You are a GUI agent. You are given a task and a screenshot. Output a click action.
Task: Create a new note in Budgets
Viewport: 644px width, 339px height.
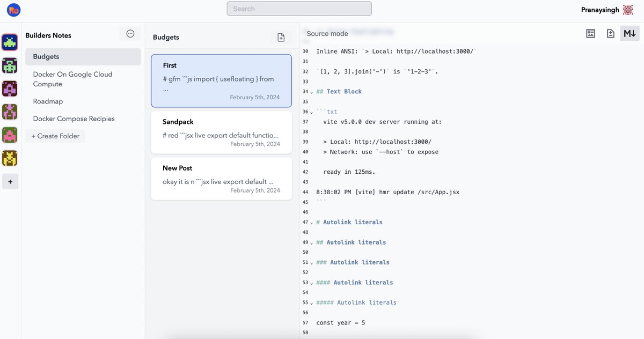281,37
